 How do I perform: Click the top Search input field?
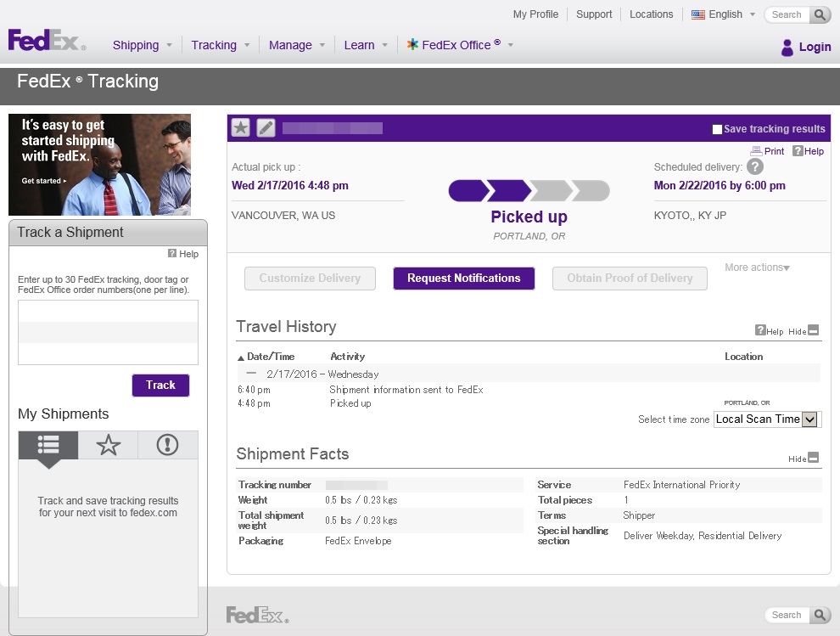(x=787, y=14)
